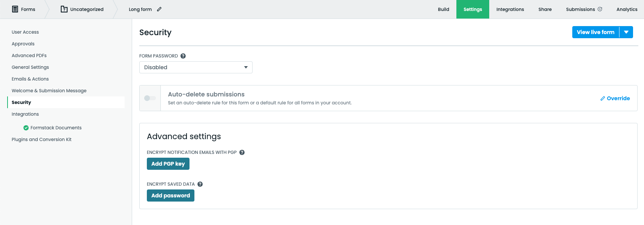The width and height of the screenshot is (644, 225).
Task: Open Emails & Actions in sidebar
Action: 30,79
